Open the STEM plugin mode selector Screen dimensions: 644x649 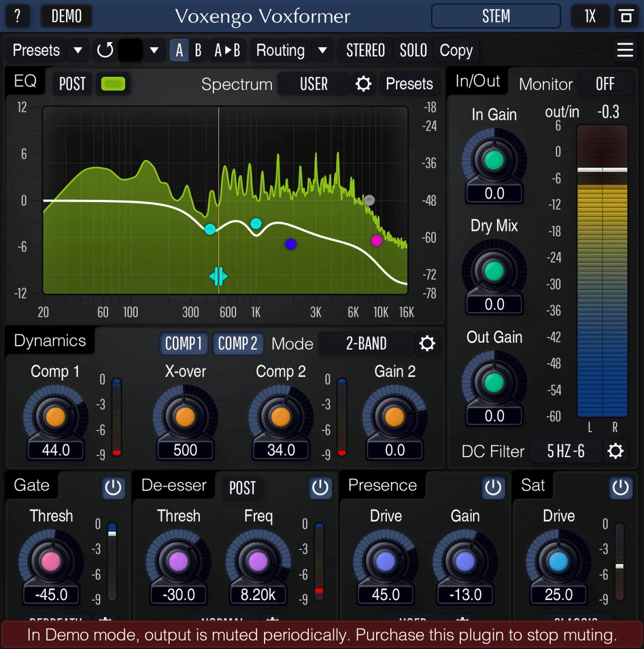tap(496, 16)
